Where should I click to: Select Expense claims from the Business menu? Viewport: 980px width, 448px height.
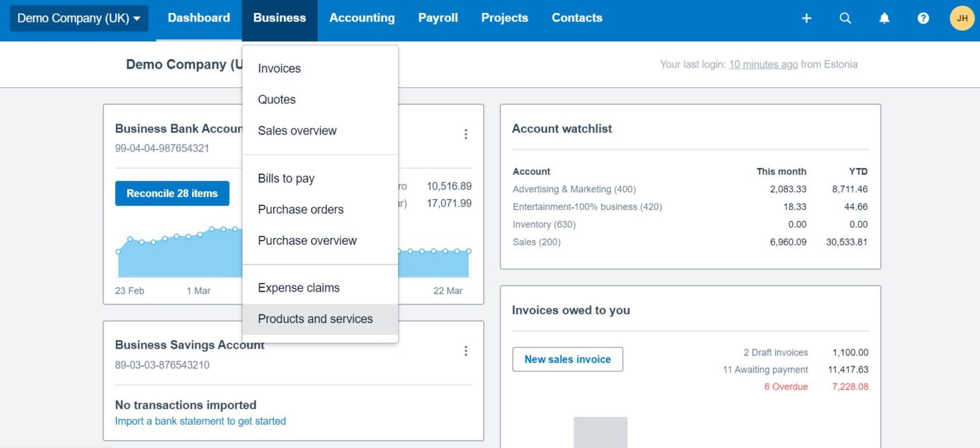tap(298, 288)
